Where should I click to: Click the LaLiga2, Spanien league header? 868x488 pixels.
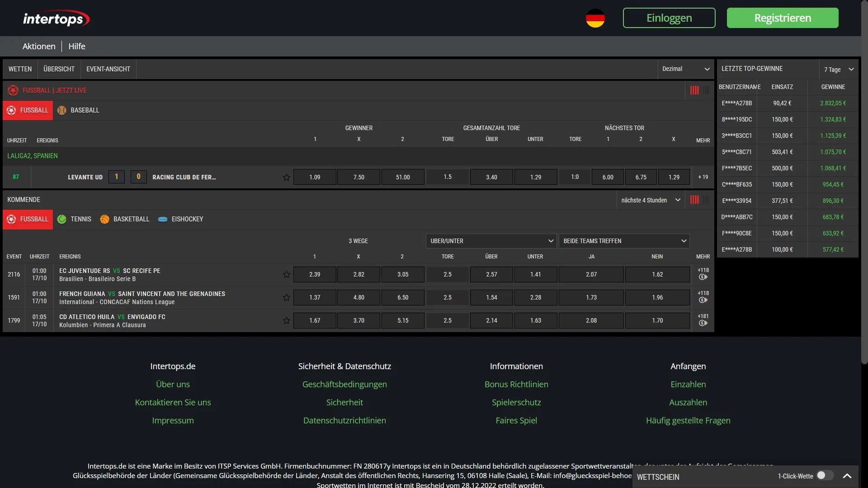point(33,156)
